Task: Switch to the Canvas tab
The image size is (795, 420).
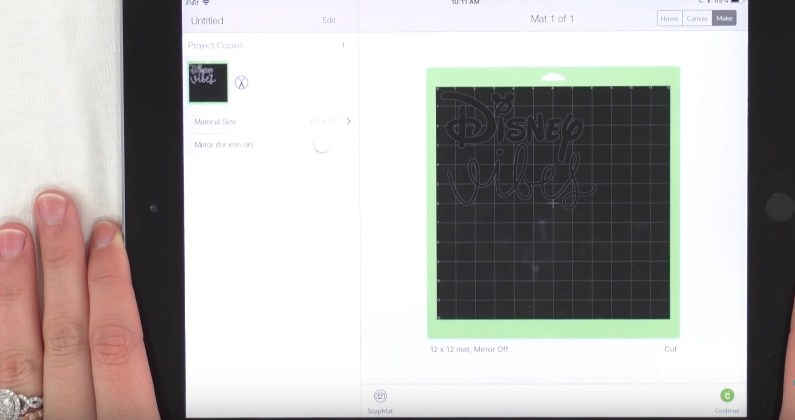Action: [697, 18]
